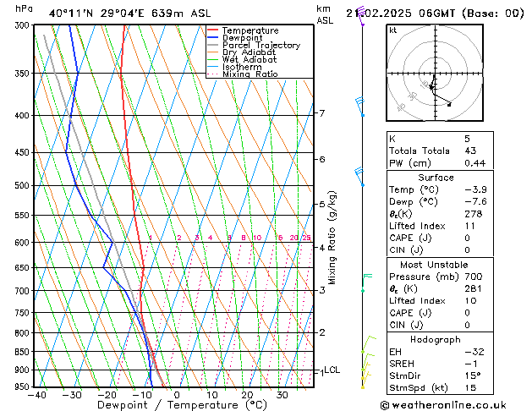532x411 pixels.
Task: Click the kt unit label in hodograph
Action: point(393,30)
